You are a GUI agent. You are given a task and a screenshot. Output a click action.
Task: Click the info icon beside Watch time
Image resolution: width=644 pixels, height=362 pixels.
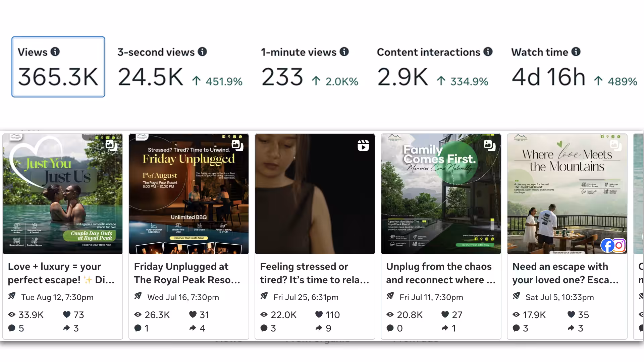point(576,52)
